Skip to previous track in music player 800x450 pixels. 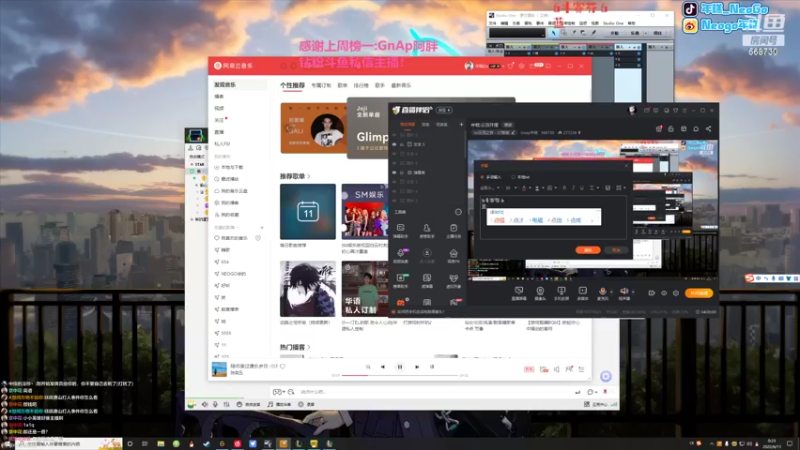coord(383,366)
